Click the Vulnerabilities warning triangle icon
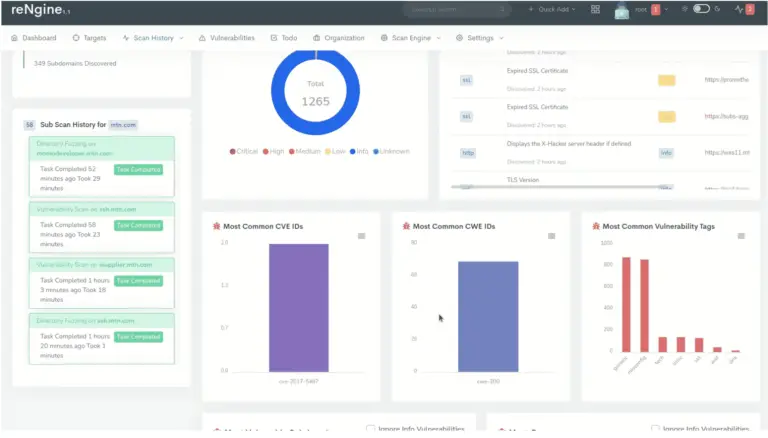 [x=202, y=38]
